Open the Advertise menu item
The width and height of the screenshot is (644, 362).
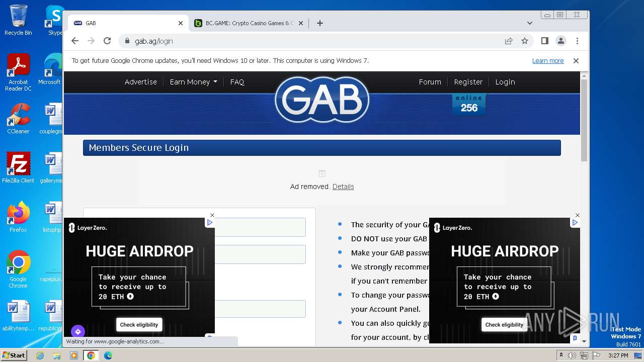coord(141,82)
